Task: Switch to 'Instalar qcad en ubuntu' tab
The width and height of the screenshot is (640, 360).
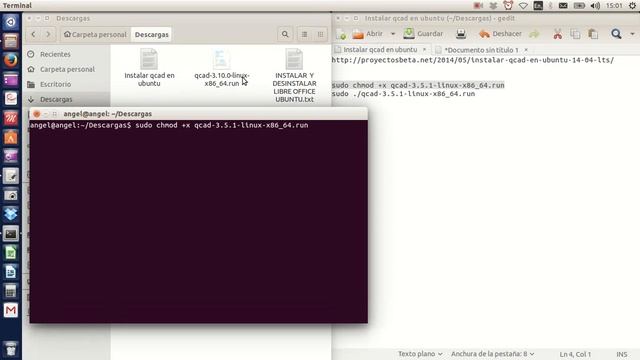Action: [x=380, y=49]
